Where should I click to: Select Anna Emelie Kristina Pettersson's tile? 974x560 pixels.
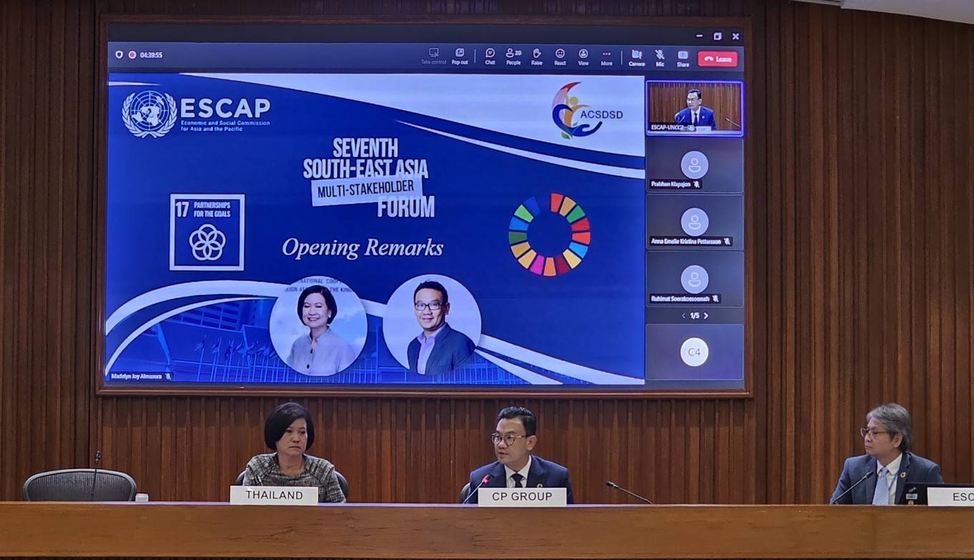694,222
